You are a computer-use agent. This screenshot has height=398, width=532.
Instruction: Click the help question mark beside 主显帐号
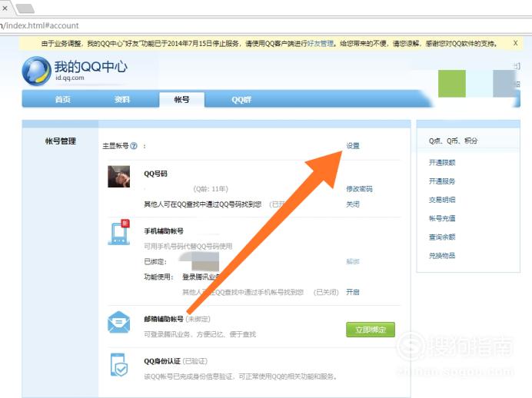(x=134, y=146)
